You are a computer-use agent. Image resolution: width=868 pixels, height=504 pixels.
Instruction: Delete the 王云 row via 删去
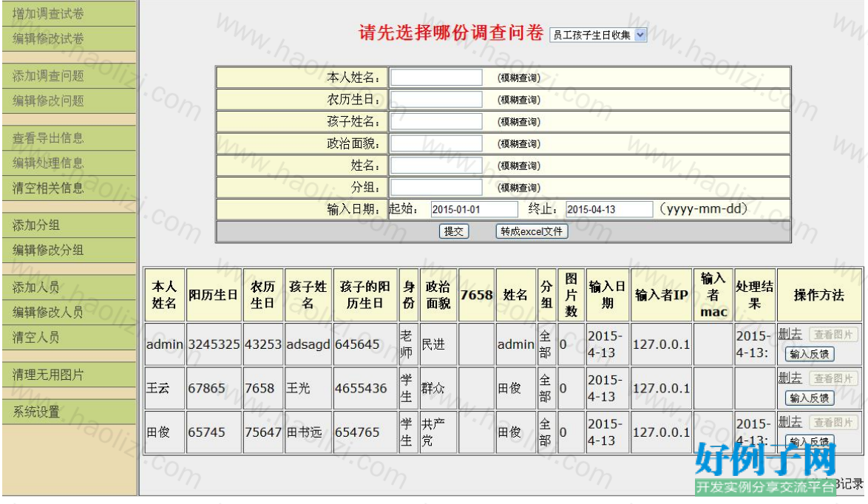[790, 378]
